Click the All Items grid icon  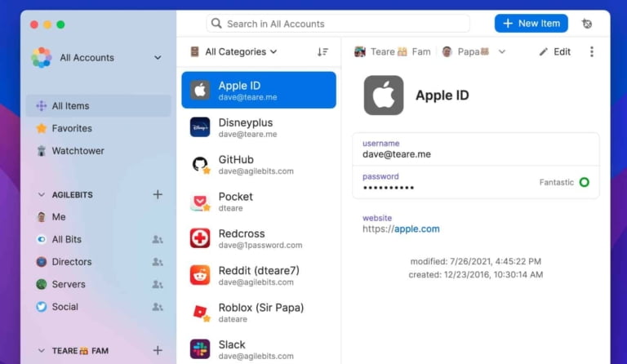click(x=42, y=106)
